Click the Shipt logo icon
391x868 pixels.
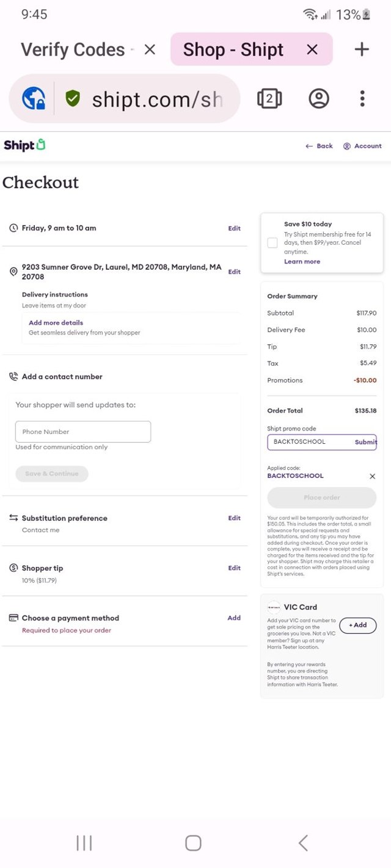pyautogui.click(x=24, y=145)
